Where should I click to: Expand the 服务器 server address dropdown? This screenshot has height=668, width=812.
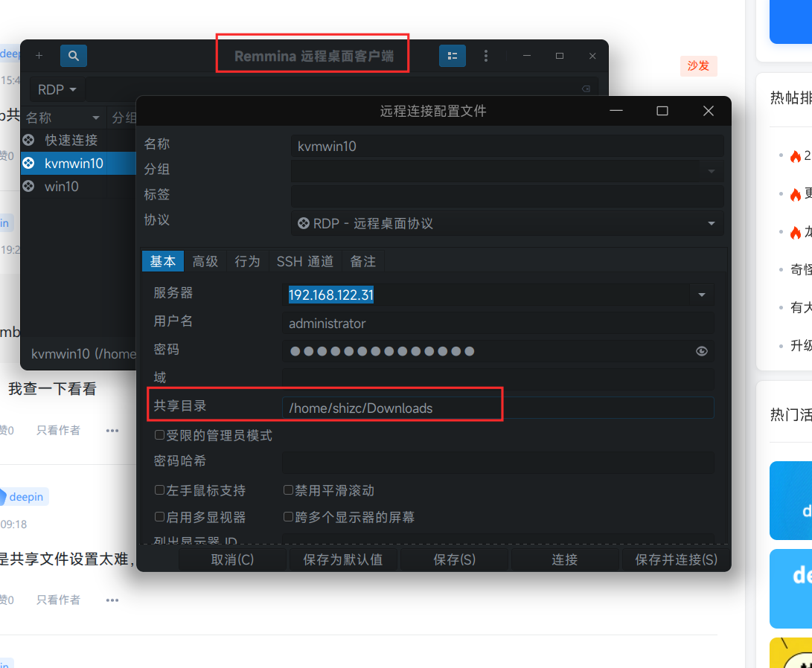click(x=702, y=295)
